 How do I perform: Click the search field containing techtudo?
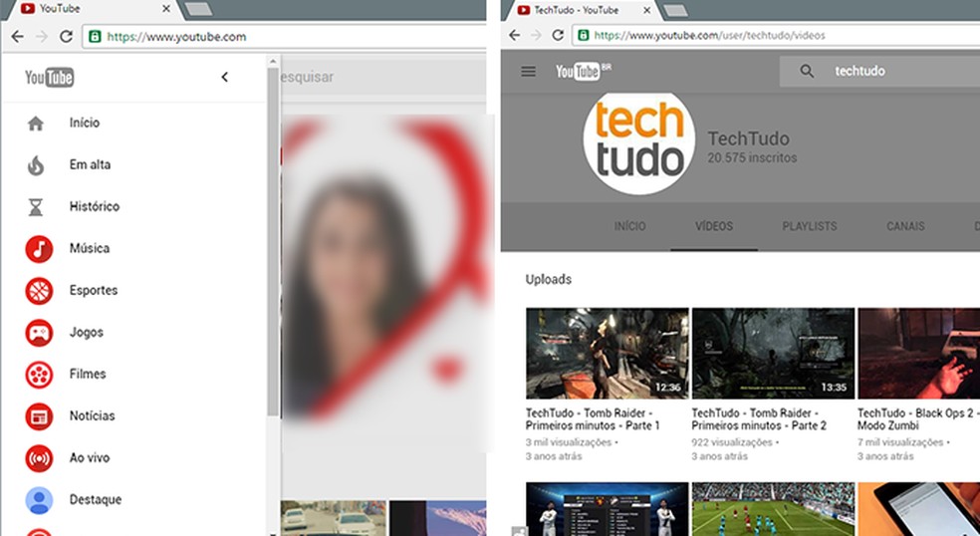click(x=880, y=72)
